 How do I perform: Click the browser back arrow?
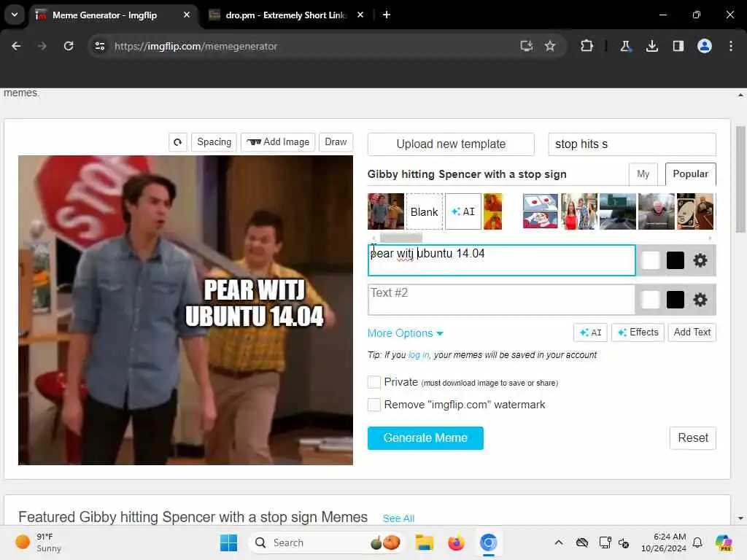click(x=16, y=46)
